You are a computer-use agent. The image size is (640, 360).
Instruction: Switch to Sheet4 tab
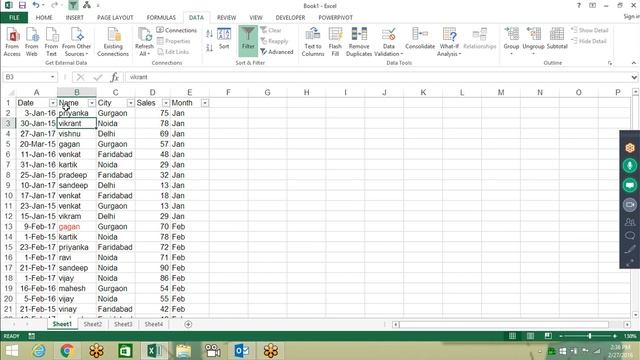[x=153, y=324]
